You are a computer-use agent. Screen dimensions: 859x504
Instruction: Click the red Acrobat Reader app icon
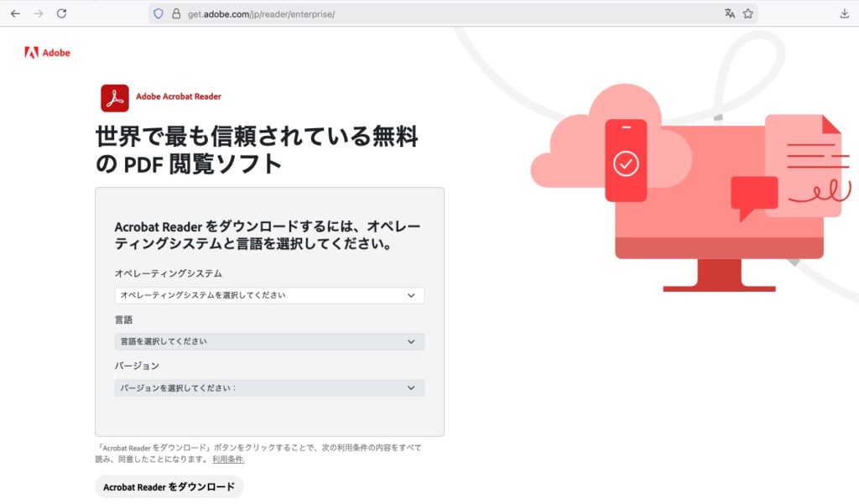click(115, 98)
